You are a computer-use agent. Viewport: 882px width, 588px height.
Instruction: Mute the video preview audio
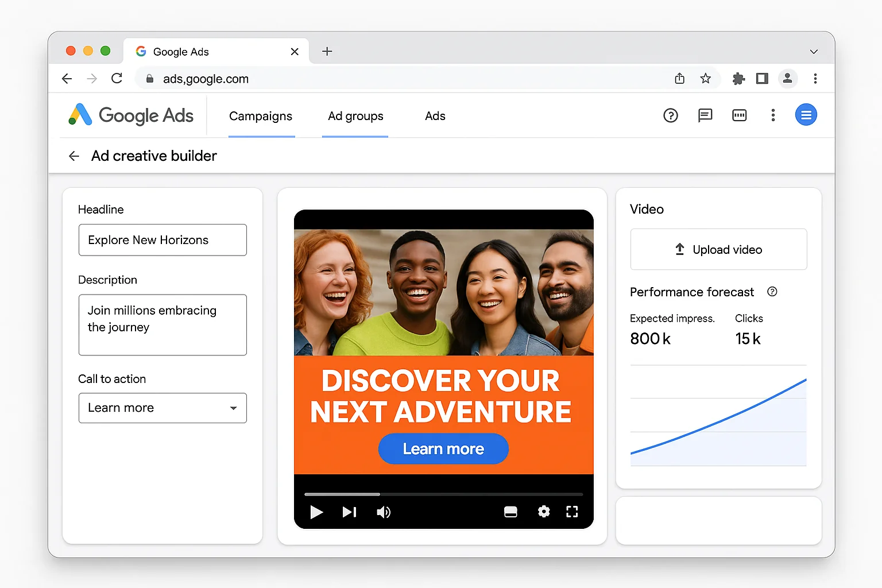click(x=384, y=512)
